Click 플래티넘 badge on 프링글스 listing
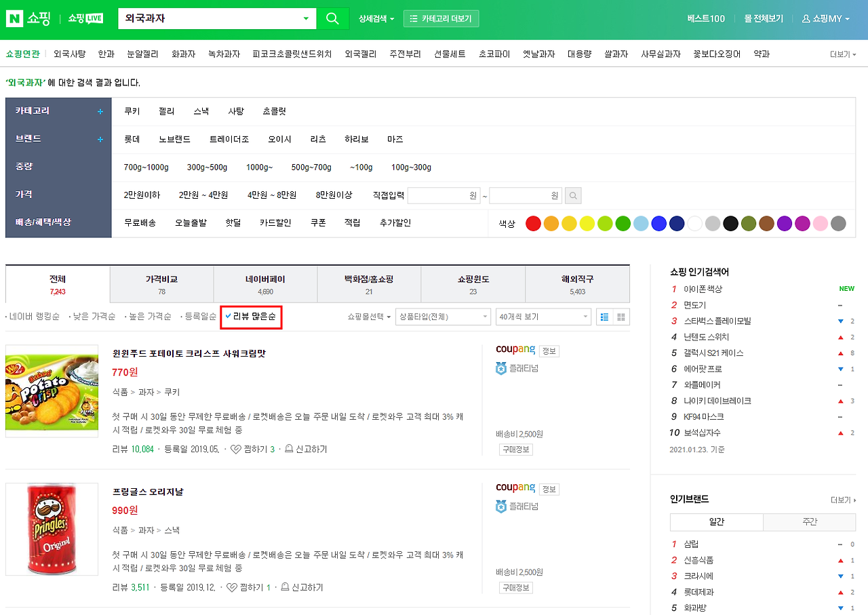The width and height of the screenshot is (868, 615). tap(517, 507)
